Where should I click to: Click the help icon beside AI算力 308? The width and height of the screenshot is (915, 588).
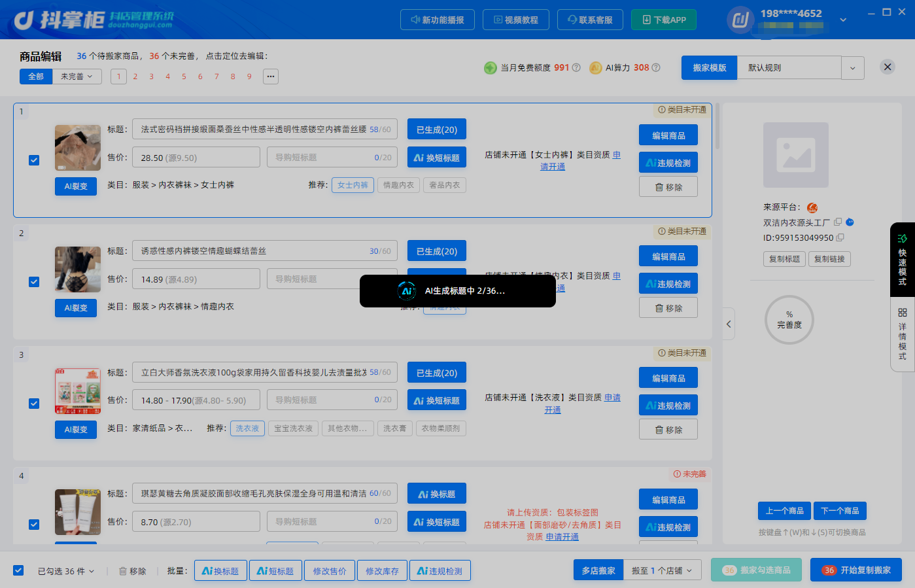tap(656, 67)
